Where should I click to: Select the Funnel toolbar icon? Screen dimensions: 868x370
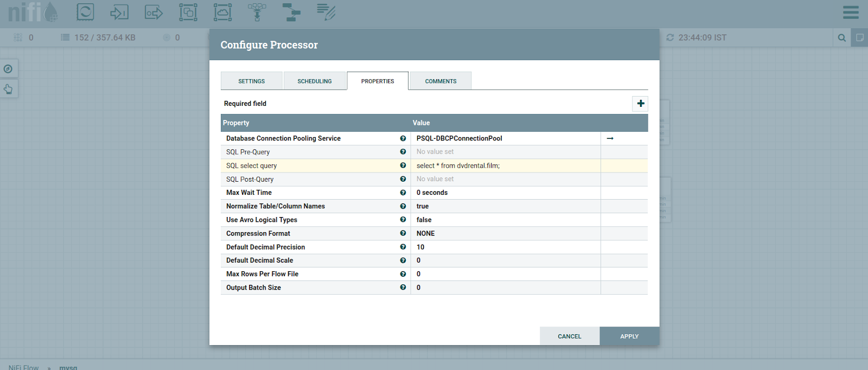[x=257, y=12]
